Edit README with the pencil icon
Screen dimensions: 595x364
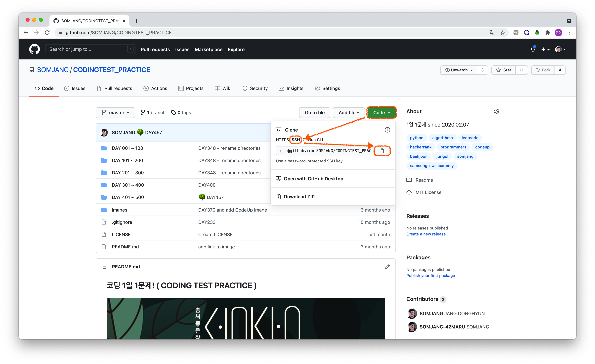(x=387, y=267)
